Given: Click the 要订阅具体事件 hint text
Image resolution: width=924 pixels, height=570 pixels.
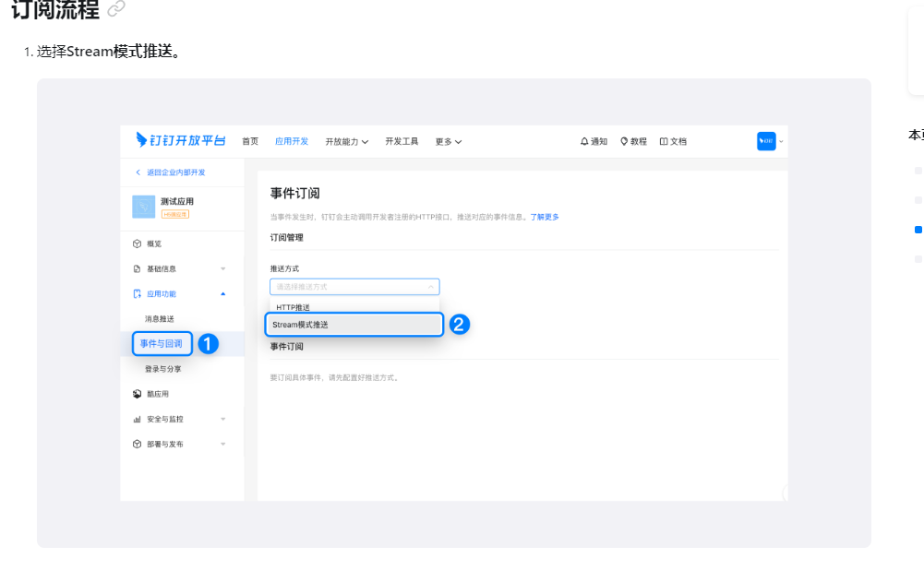Looking at the screenshot, I should click(x=335, y=377).
